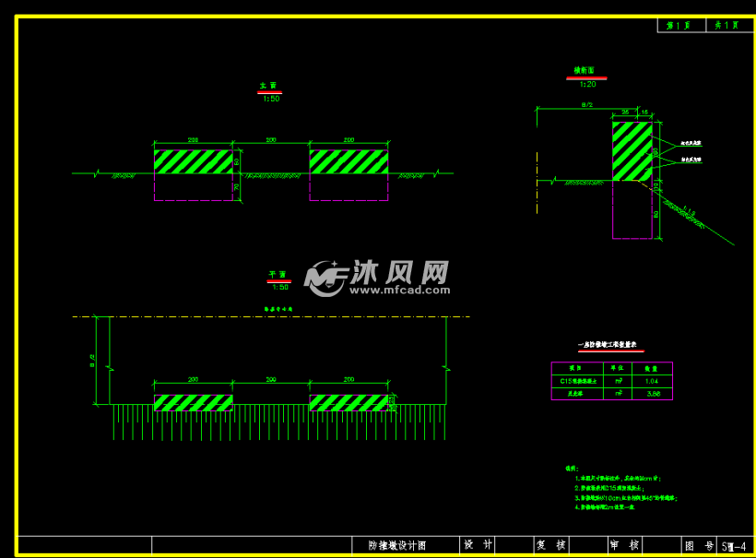
Task: Click the 数量 header cell in the table
Action: (x=652, y=368)
